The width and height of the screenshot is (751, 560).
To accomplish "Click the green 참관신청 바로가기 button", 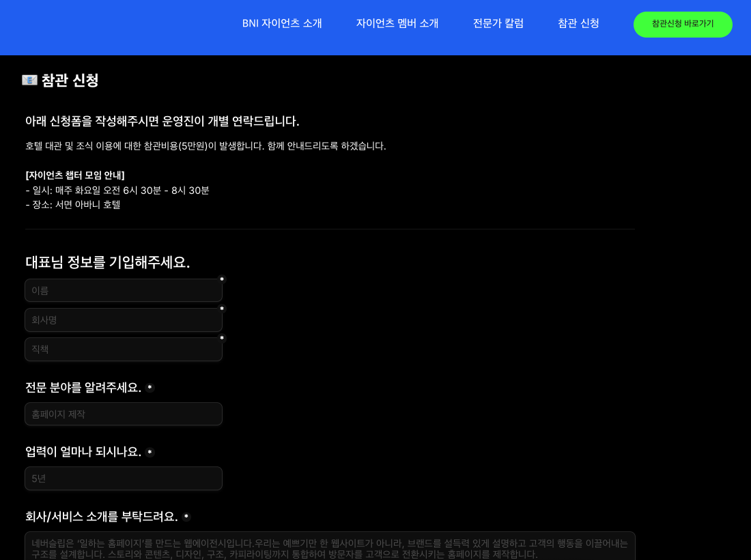I will click(683, 24).
